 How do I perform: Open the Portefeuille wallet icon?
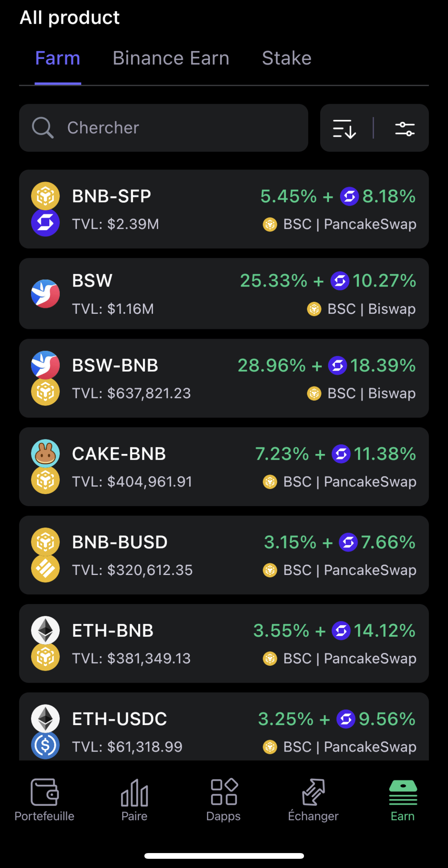pos(44,792)
